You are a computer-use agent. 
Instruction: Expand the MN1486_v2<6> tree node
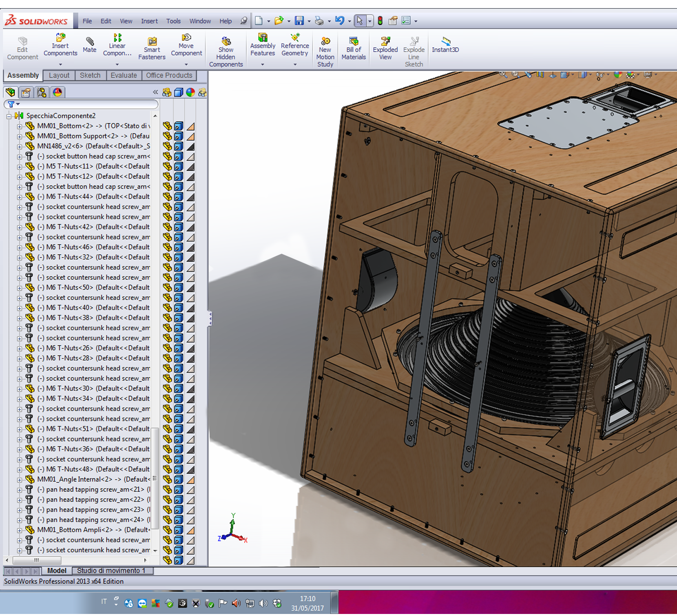click(19, 146)
